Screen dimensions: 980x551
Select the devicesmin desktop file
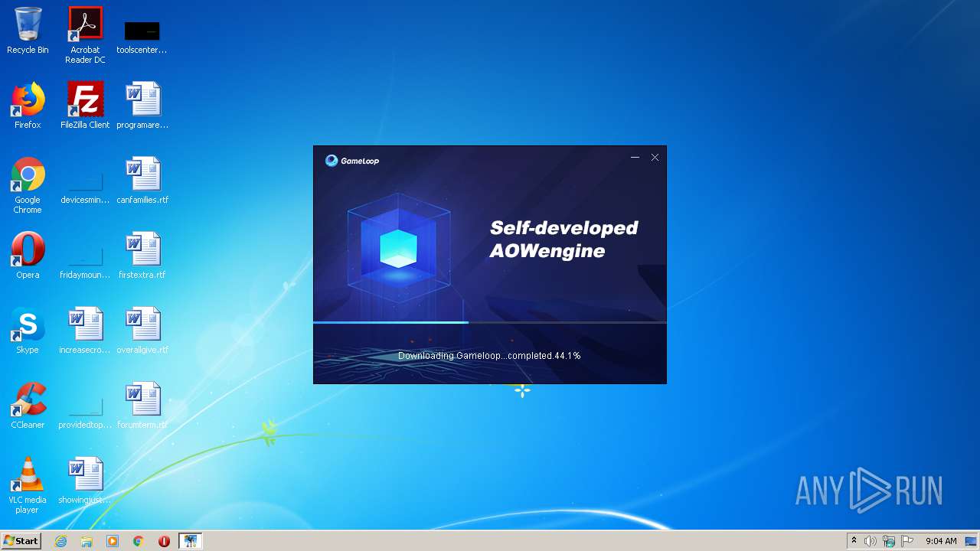point(85,187)
